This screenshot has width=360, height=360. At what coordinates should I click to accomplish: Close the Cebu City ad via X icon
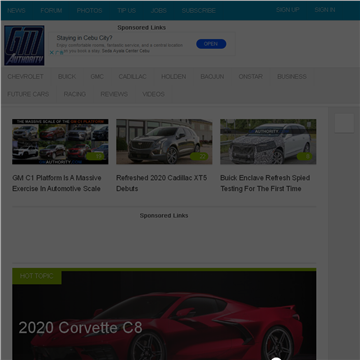(x=52, y=52)
